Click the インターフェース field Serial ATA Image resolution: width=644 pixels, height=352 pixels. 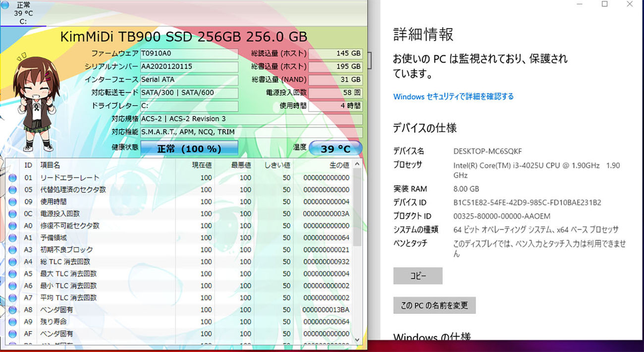189,79
